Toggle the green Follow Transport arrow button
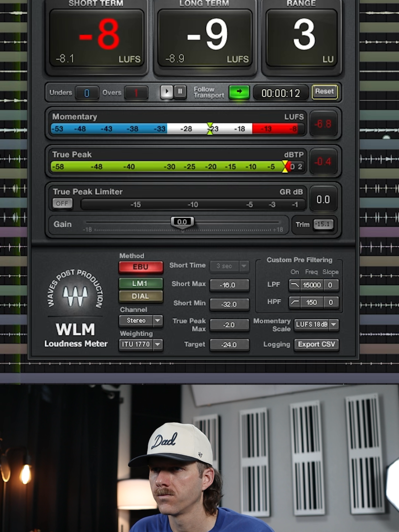 tap(239, 92)
